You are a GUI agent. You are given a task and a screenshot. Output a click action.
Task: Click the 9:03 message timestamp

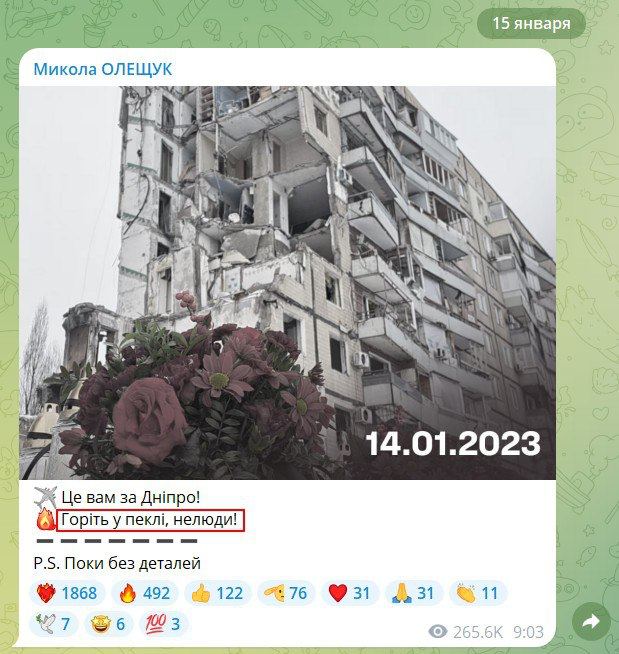[x=528, y=632]
